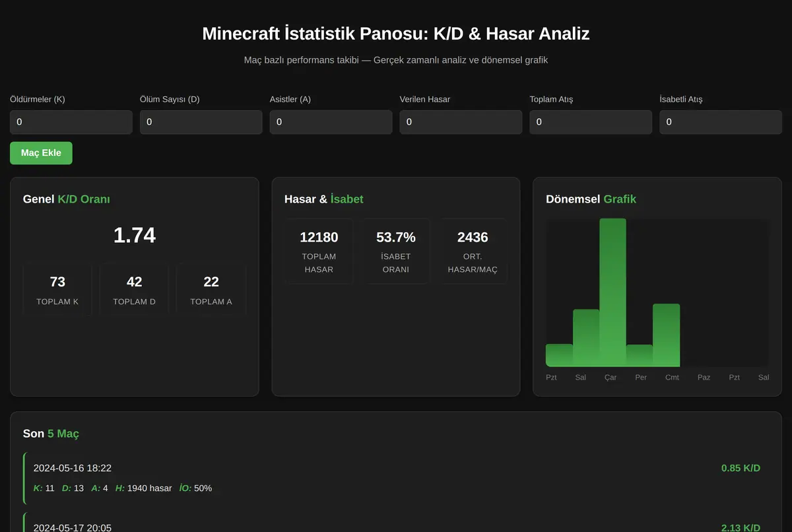Click the 1.74 overall K/D value
This screenshot has height=532, width=792.
point(135,236)
